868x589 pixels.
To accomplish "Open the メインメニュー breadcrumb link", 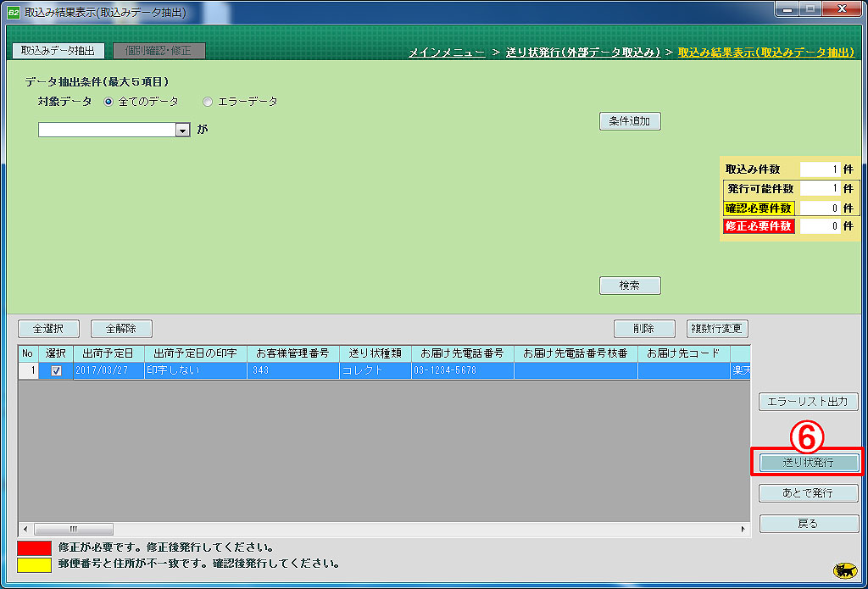I will pyautogui.click(x=447, y=53).
